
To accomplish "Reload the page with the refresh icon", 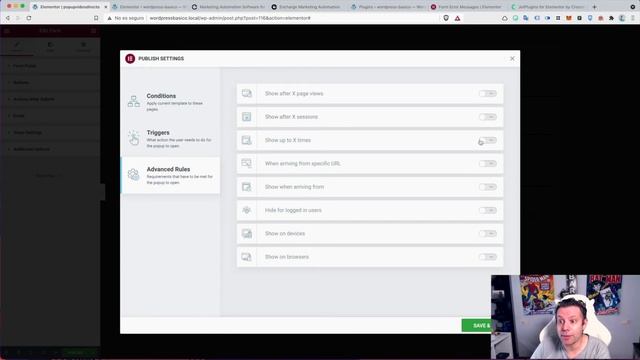I will pos(29,18).
